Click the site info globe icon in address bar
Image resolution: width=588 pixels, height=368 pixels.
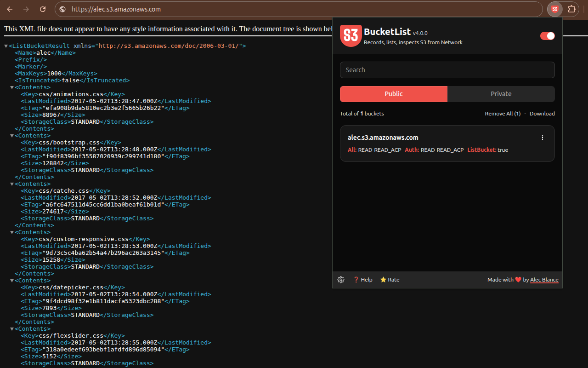tap(62, 9)
